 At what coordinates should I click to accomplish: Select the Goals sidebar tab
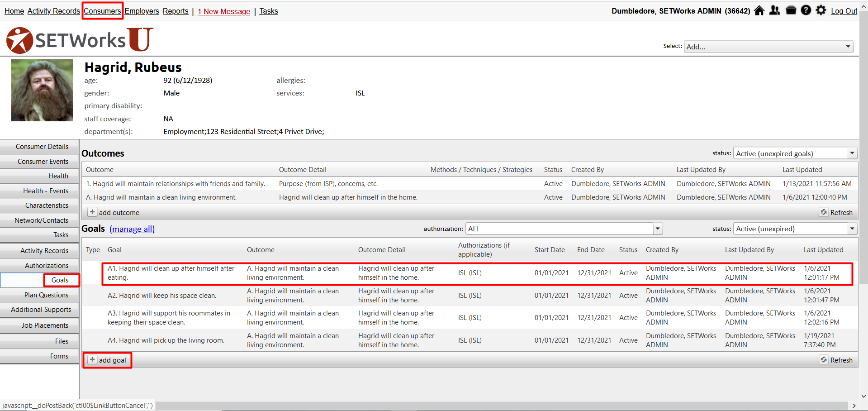39,280
